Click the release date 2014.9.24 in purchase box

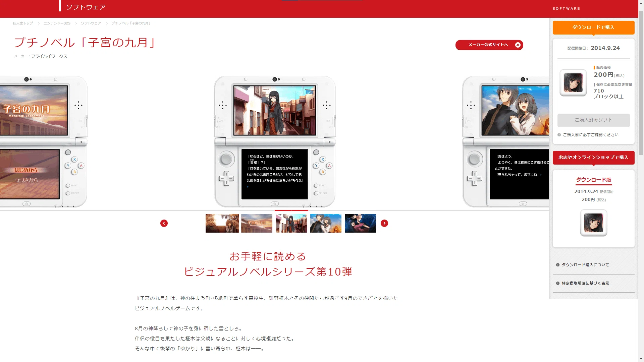click(605, 48)
